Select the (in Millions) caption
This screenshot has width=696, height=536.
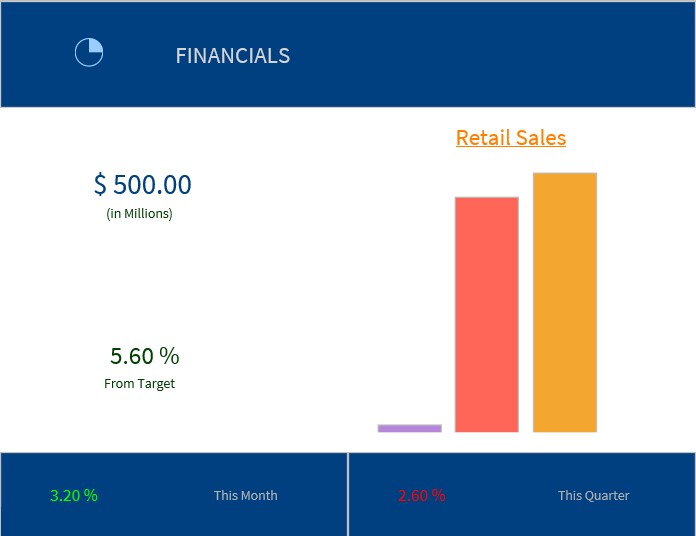(139, 213)
